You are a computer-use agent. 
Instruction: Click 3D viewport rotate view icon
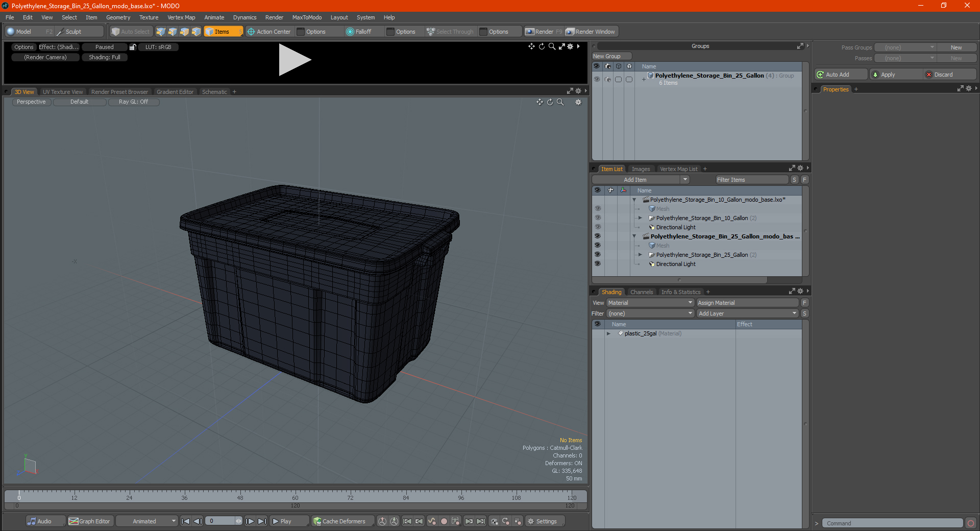pyautogui.click(x=550, y=102)
